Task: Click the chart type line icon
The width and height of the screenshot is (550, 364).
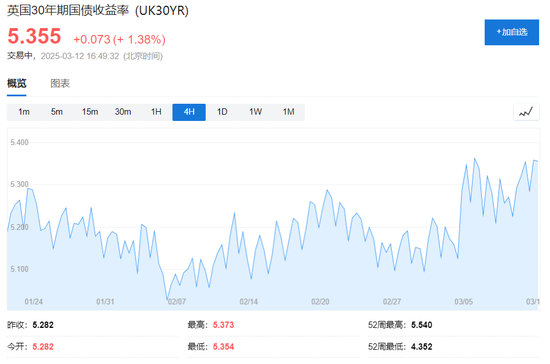Action: click(526, 112)
